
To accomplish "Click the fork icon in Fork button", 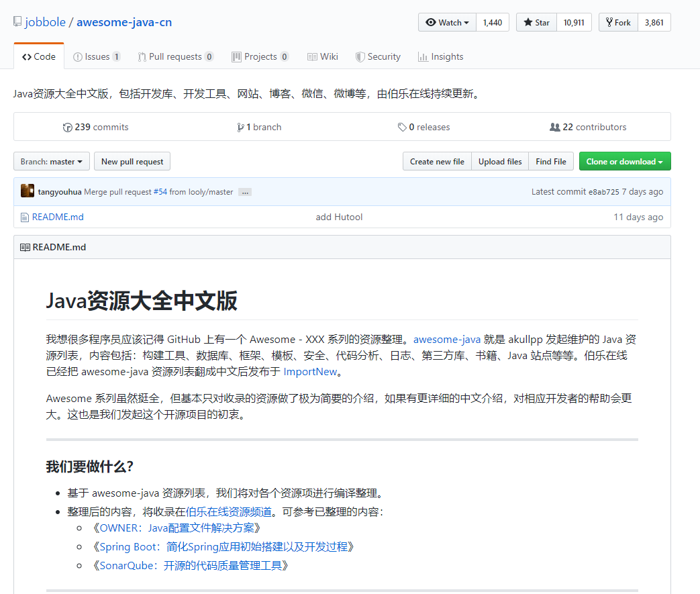I will click(609, 22).
